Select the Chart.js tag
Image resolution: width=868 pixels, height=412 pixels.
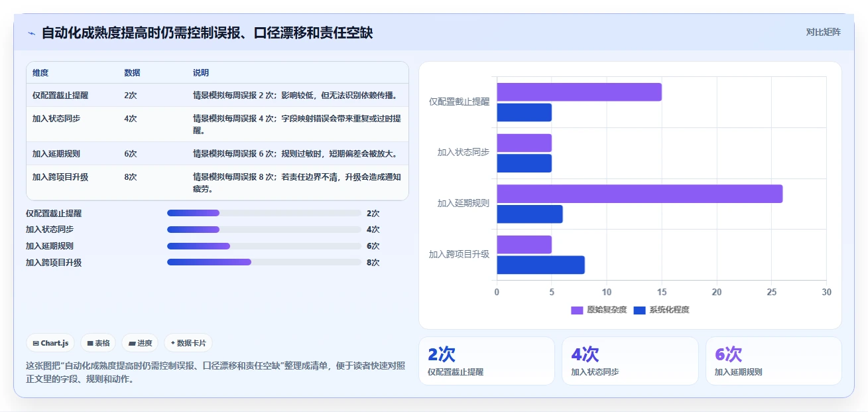pos(51,343)
